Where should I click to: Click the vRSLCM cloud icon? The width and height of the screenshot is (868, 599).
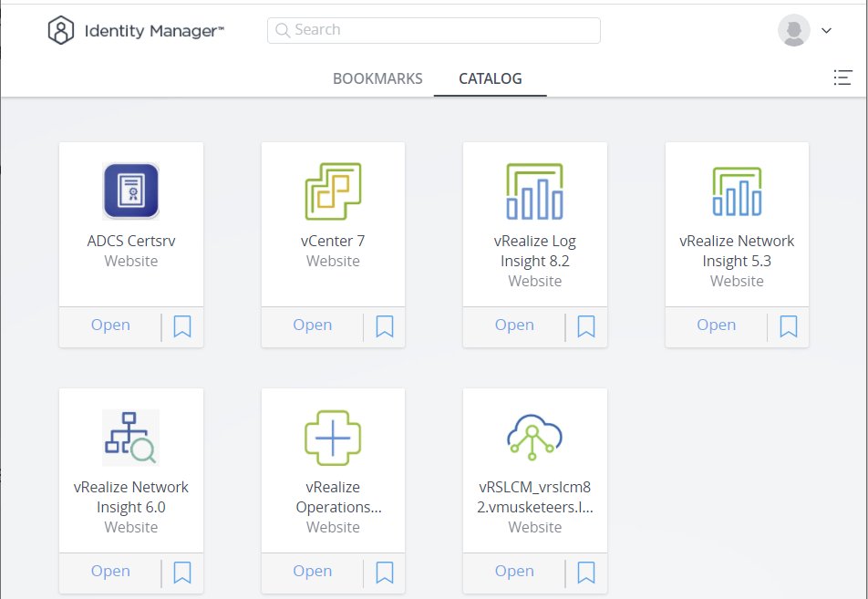tap(534, 438)
